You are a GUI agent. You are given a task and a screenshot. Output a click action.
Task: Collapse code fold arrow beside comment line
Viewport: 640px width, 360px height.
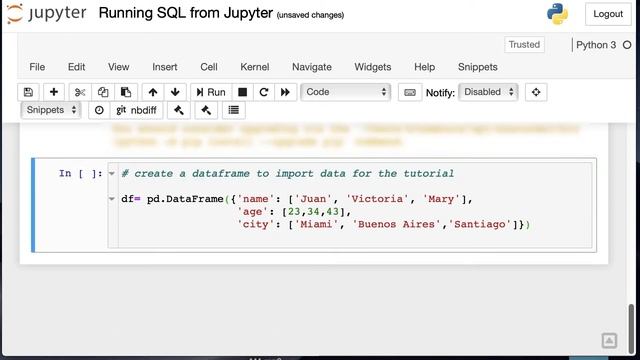111,173
